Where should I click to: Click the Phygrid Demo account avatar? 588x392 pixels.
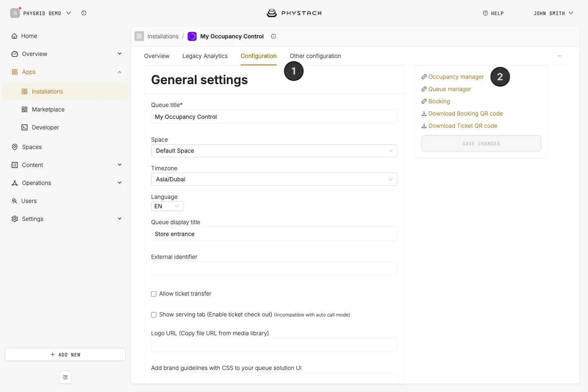[15, 13]
